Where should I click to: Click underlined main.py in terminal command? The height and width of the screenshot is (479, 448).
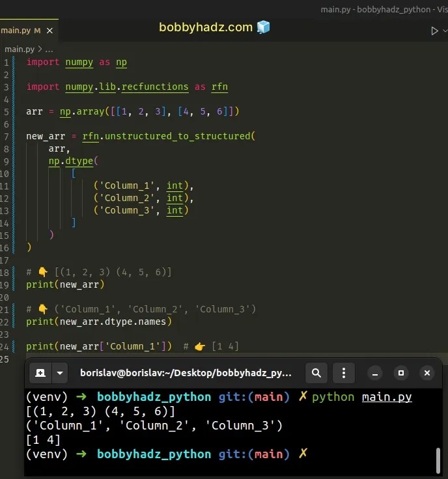point(387,397)
